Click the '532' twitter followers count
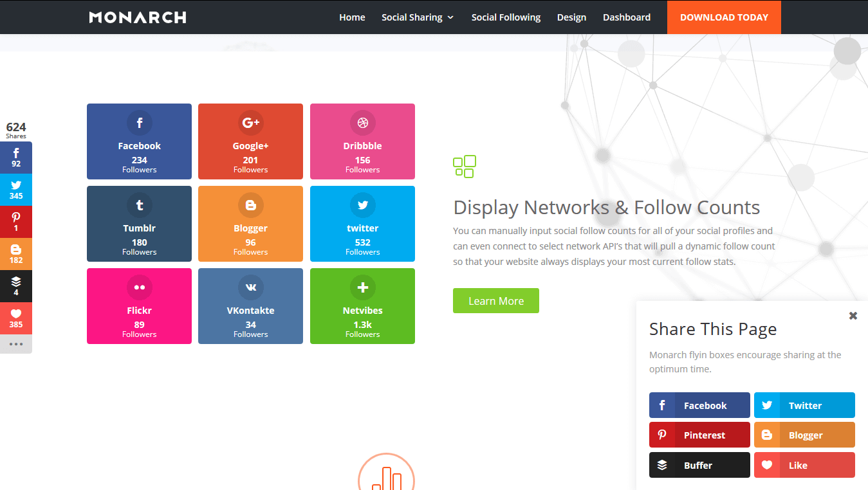The width and height of the screenshot is (868, 490). pyautogui.click(x=363, y=242)
